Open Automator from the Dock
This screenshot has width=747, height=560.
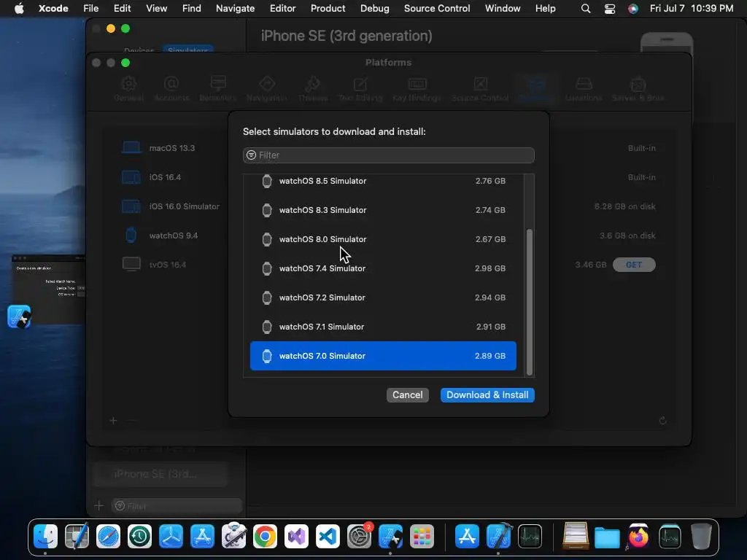pos(233,536)
